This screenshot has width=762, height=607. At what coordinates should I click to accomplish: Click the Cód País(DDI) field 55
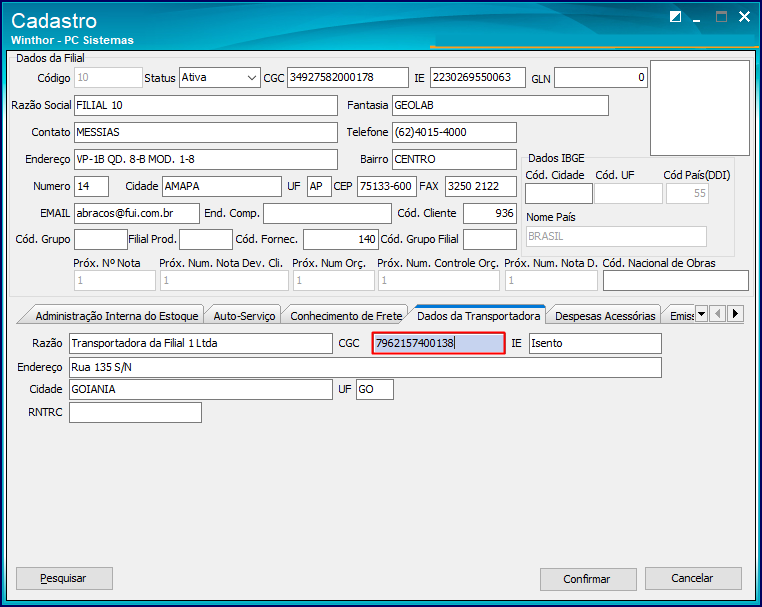pos(687,193)
